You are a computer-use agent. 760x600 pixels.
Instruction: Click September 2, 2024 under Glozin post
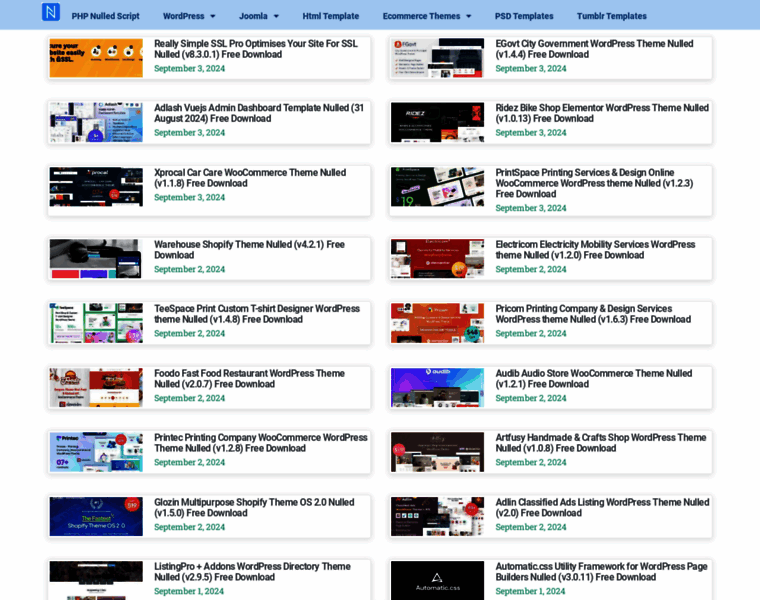tap(190, 527)
